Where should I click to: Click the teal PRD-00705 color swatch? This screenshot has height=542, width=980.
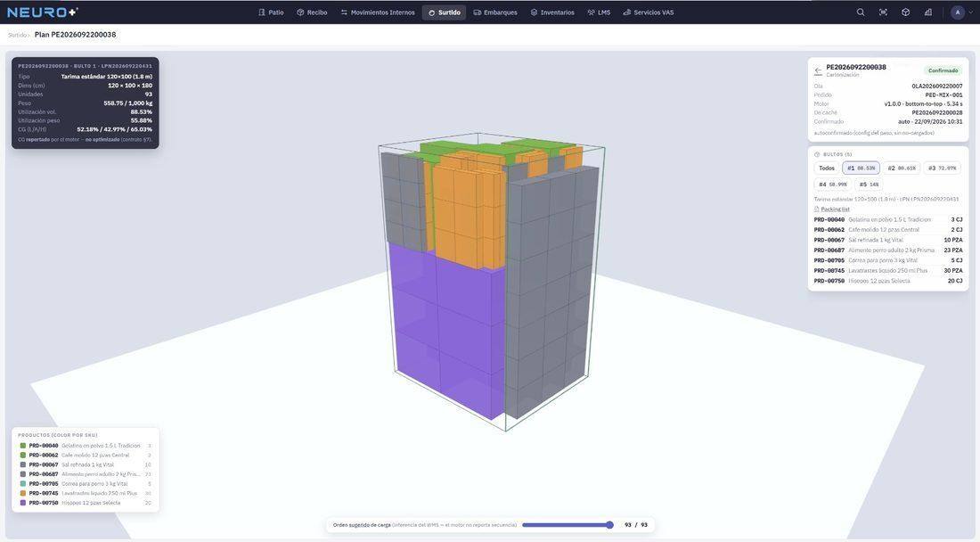click(x=23, y=484)
